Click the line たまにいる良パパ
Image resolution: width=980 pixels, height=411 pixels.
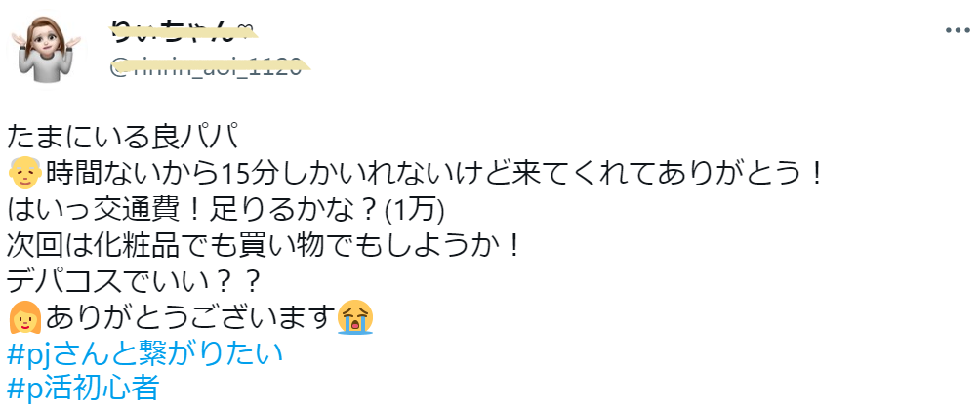point(123,137)
